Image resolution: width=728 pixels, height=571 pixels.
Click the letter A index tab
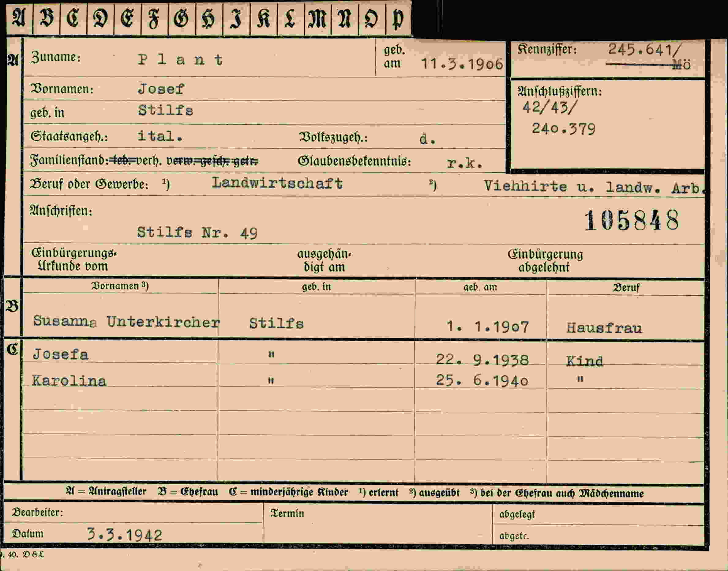coord(19,18)
